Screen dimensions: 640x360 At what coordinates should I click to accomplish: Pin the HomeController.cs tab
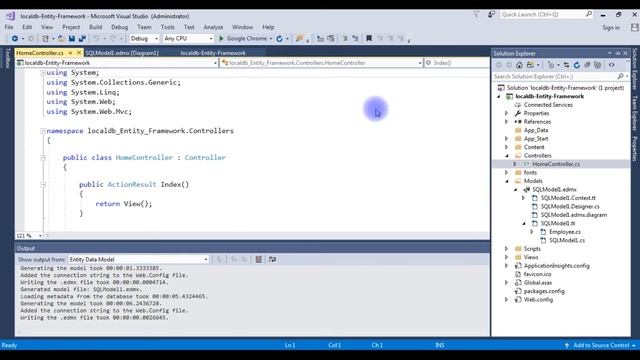tap(70, 53)
